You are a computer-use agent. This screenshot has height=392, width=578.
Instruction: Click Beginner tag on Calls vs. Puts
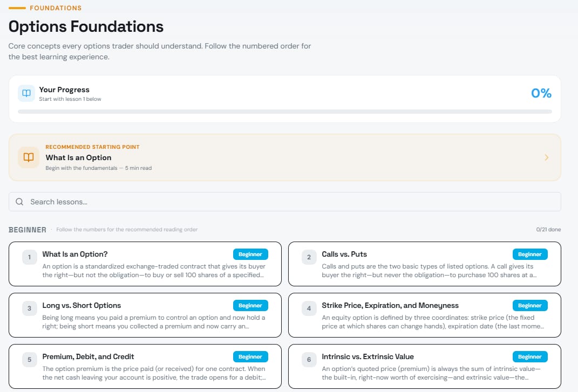529,254
